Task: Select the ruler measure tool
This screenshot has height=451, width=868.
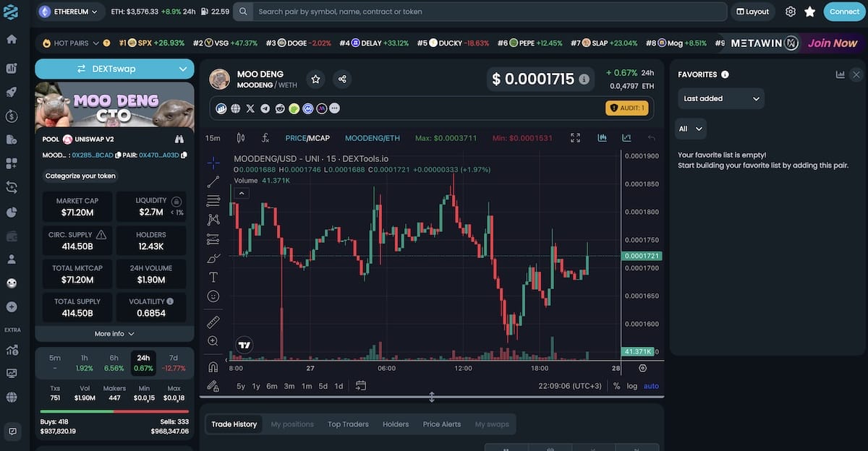Action: coord(213,322)
